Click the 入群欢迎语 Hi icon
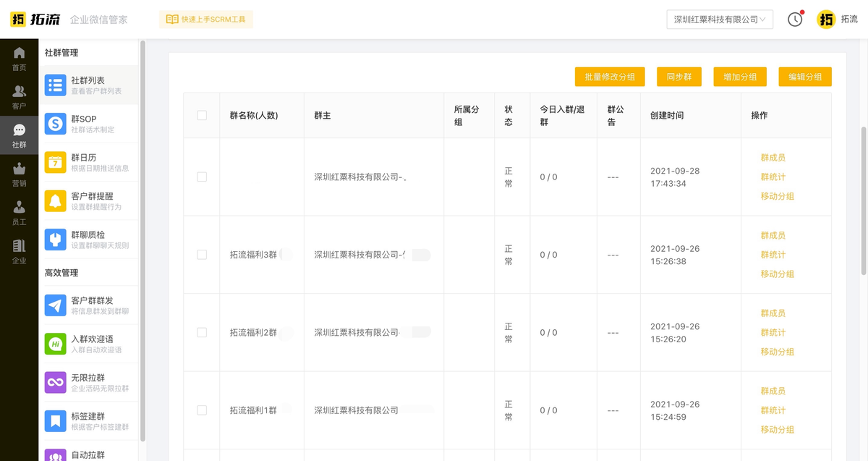 55,342
